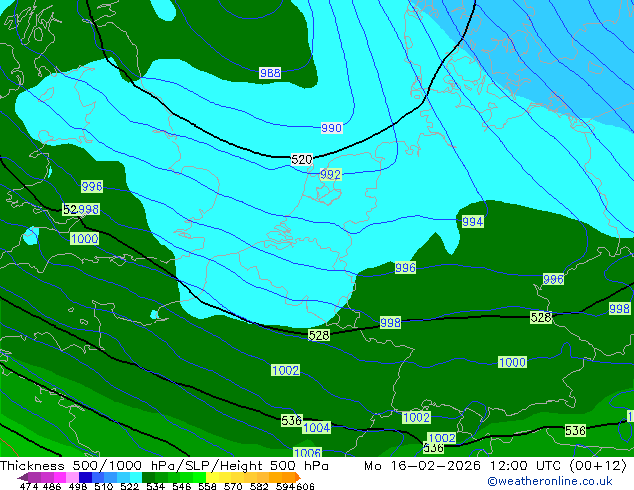Click the 988 isobar label
Screen dimensions: 634x490
pyautogui.click(x=270, y=73)
